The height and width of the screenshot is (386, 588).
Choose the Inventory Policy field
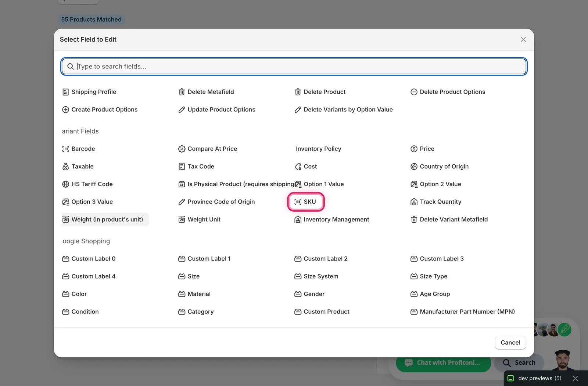(x=318, y=149)
